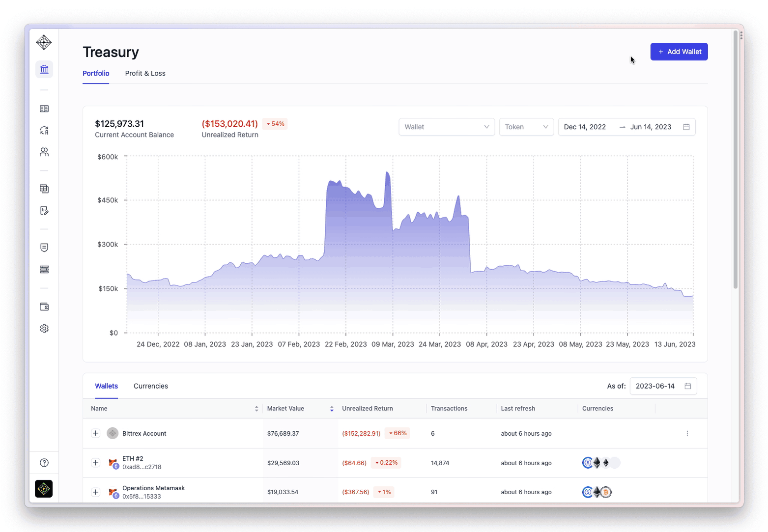Screen dimensions: 768x532
Task: Switch to the Profit & Loss tab
Action: (x=145, y=73)
